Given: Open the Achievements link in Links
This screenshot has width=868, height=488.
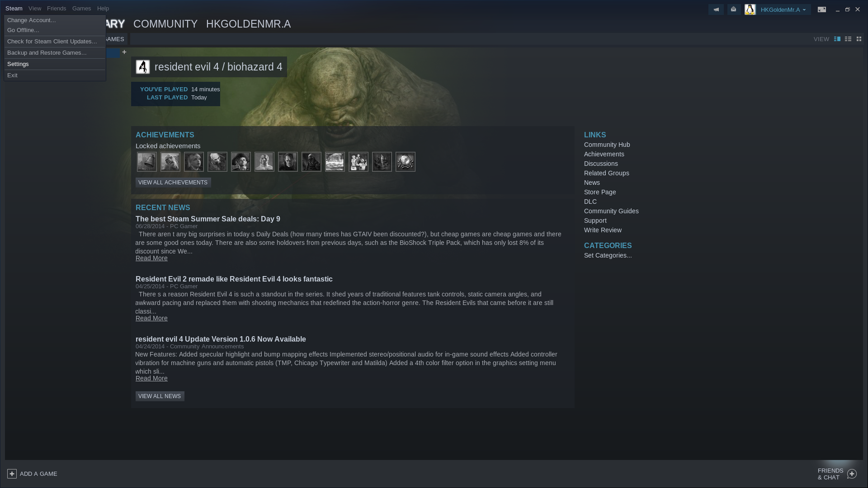Looking at the screenshot, I should coord(604,154).
